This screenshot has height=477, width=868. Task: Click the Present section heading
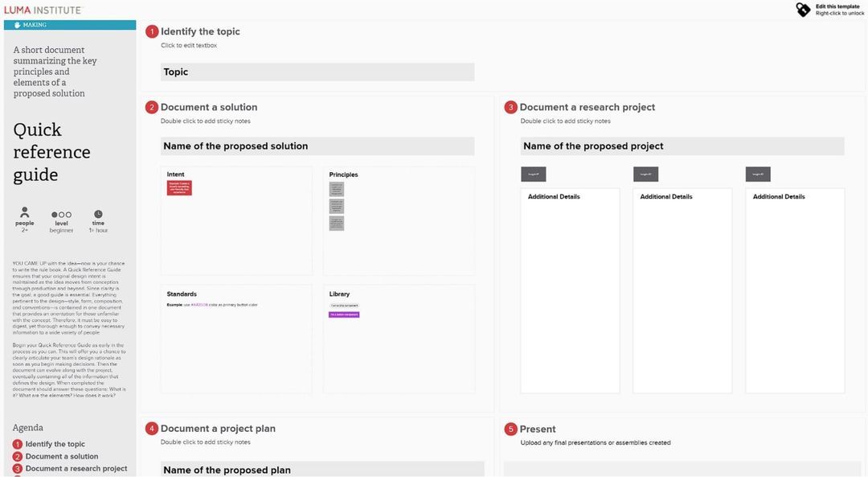point(538,429)
